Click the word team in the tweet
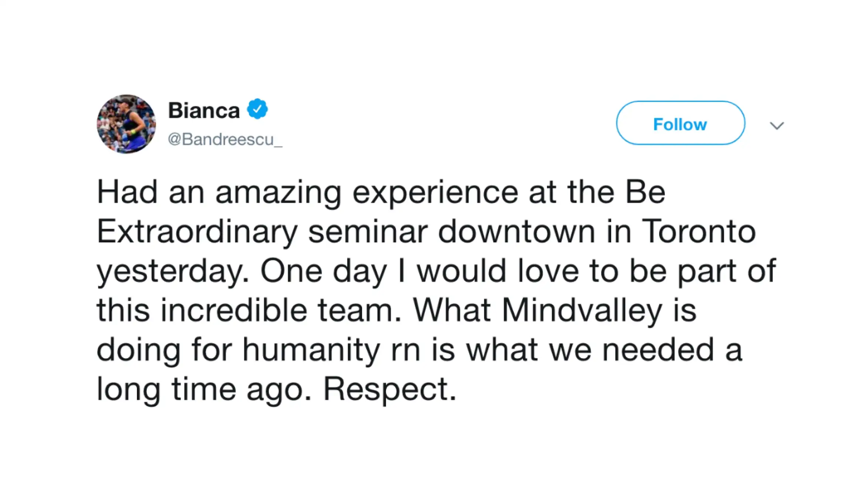This screenshot has width=868, height=489. (x=359, y=310)
